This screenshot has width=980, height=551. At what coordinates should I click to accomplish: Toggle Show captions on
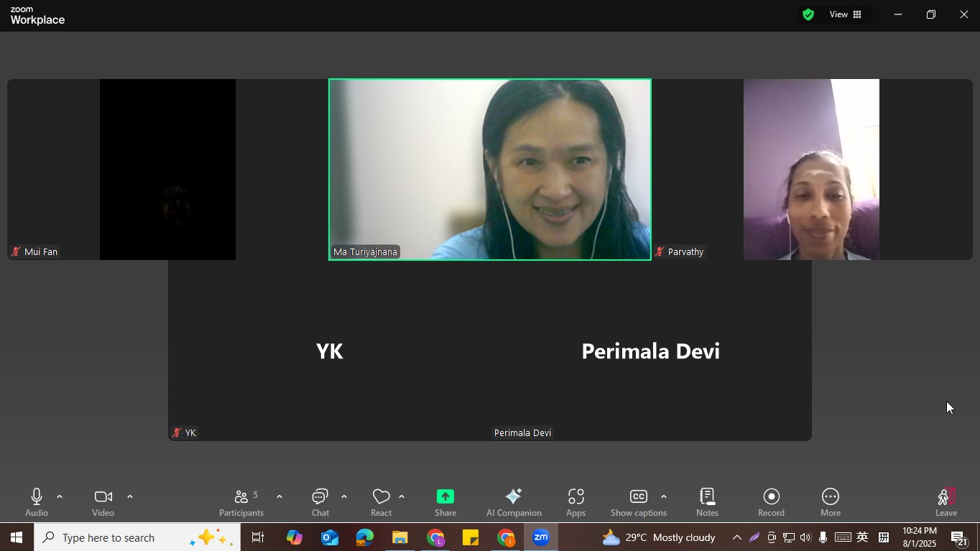[x=638, y=501]
